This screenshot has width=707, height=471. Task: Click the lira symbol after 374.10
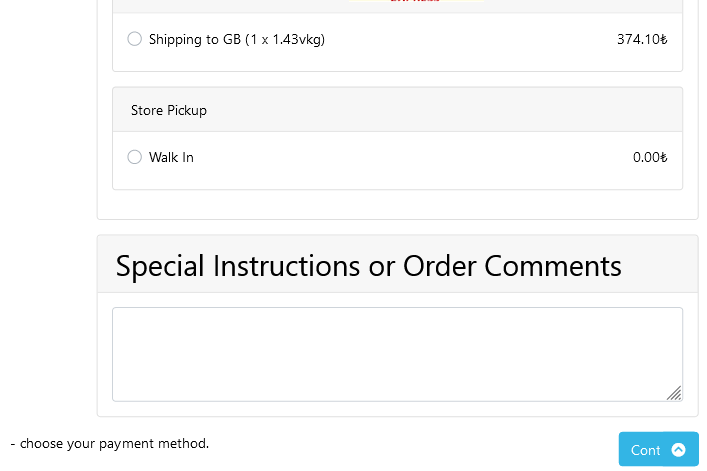tap(664, 39)
